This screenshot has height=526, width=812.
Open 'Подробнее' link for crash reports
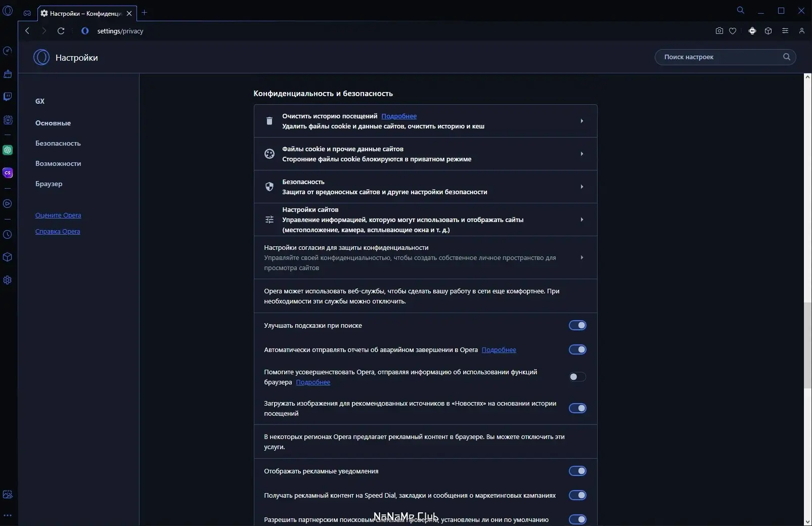pyautogui.click(x=499, y=349)
